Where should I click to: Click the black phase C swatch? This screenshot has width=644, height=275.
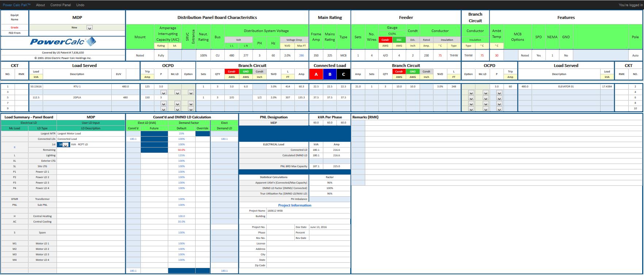click(343, 74)
